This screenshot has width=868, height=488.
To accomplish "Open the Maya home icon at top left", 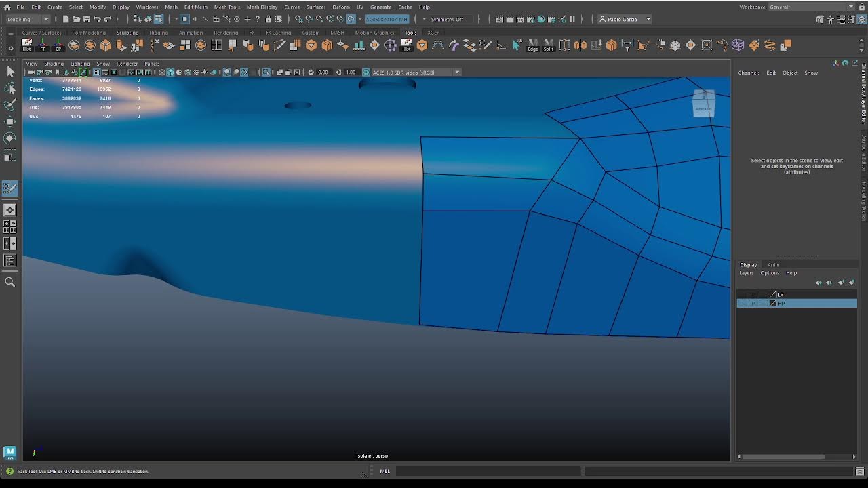I will [7, 7].
